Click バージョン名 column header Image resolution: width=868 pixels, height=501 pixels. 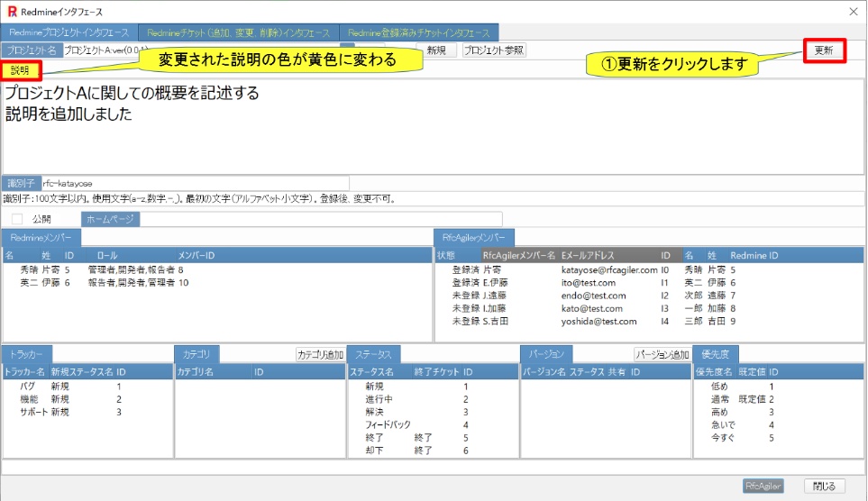pos(544,372)
